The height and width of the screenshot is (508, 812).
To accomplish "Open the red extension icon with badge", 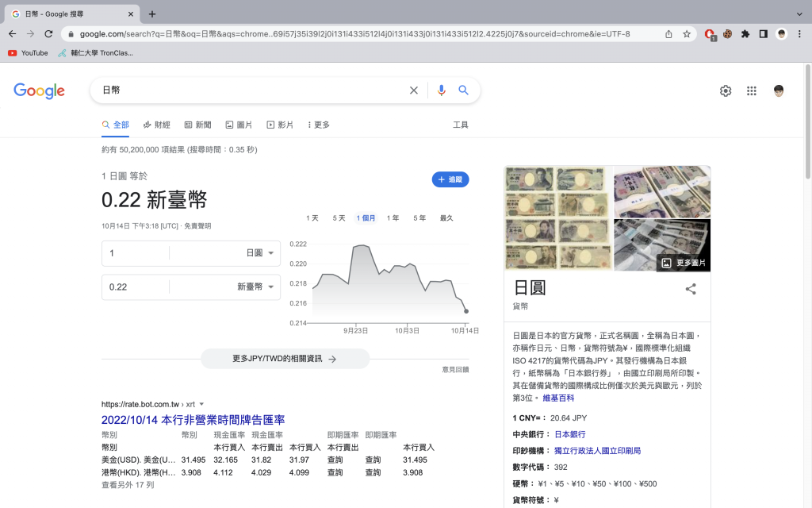I will click(x=710, y=34).
